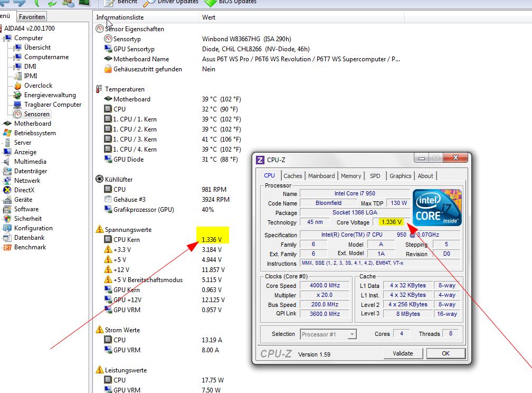Select the Datenträger drive icon
Image resolution: width=532 pixels, height=393 pixels.
7,171
